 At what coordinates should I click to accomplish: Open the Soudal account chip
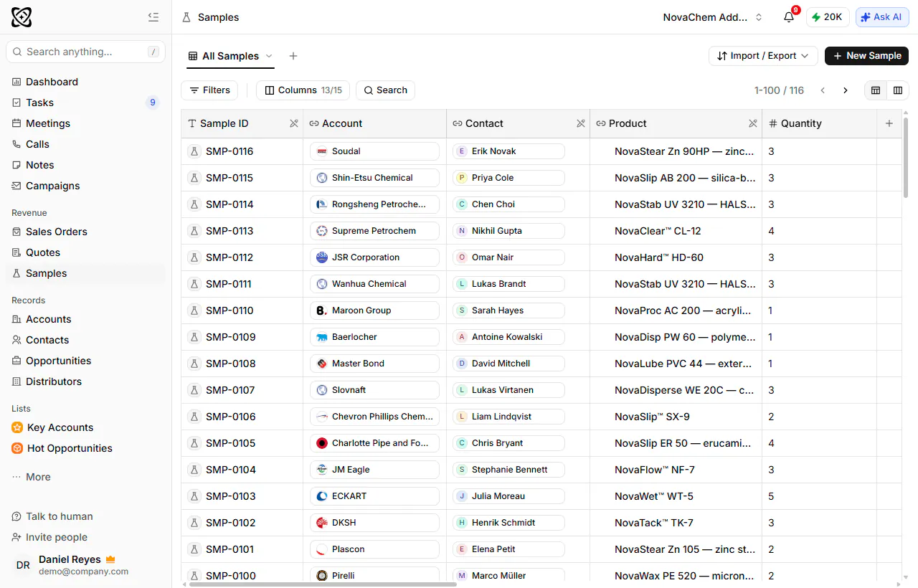click(x=374, y=151)
